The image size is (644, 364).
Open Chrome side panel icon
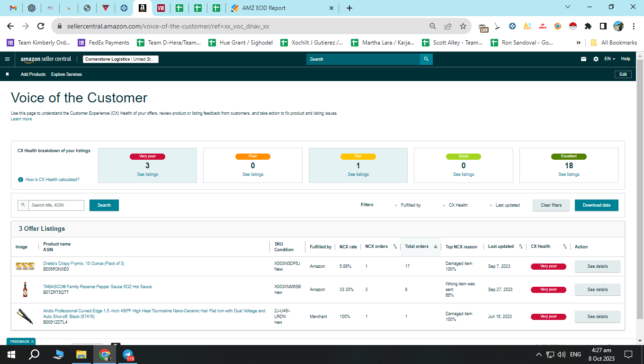tap(603, 26)
